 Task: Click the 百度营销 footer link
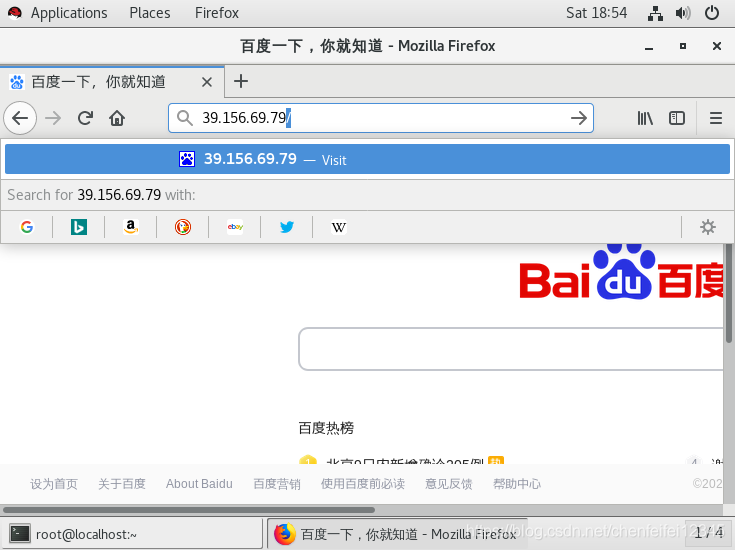tap(277, 483)
